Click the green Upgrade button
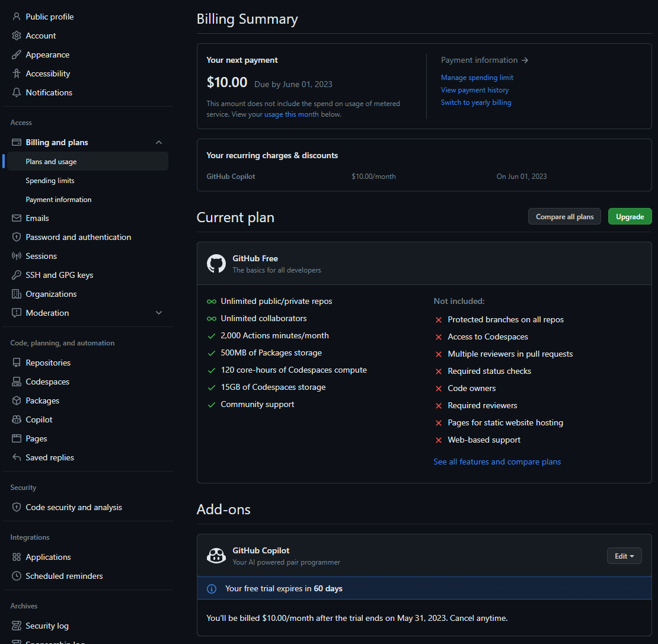The height and width of the screenshot is (644, 658). [630, 216]
